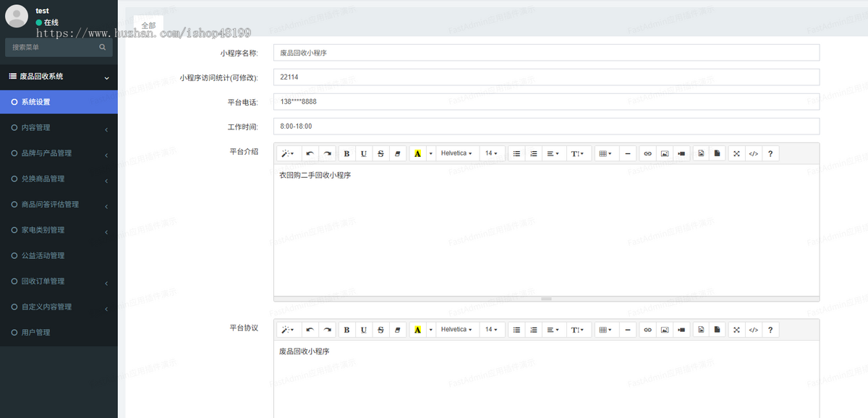The height and width of the screenshot is (418, 868).
Task: Open the 公益活动管理 page
Action: (59, 255)
